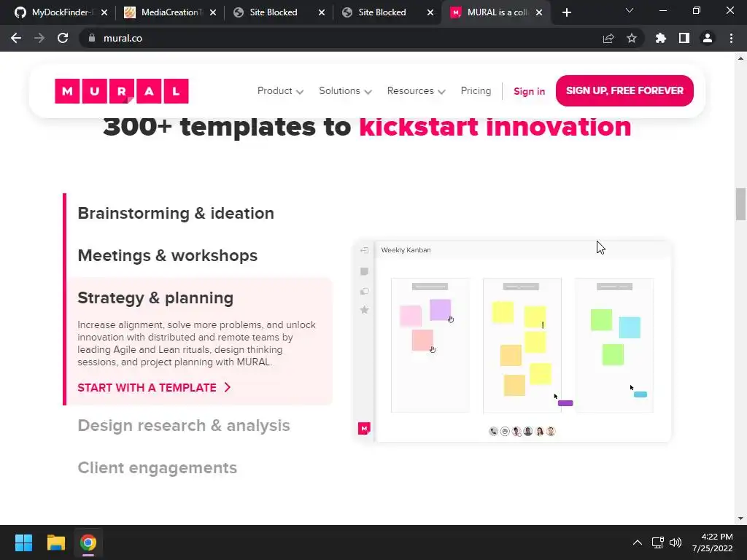Select Design research & analysis category

pos(183,426)
